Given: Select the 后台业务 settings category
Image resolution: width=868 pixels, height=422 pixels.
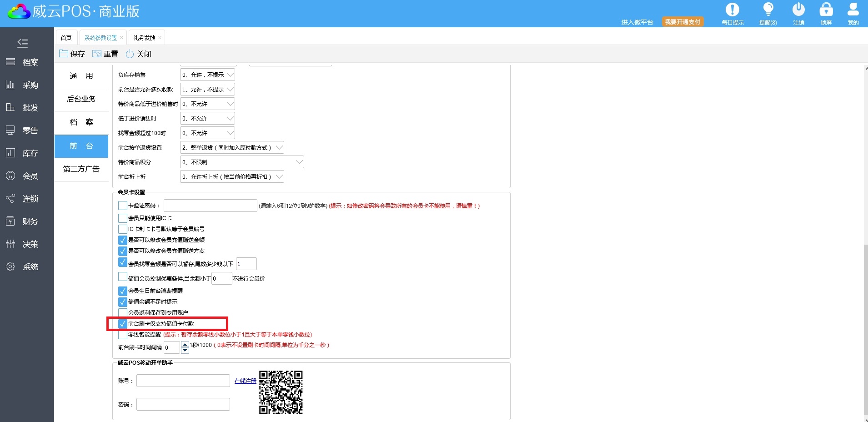Looking at the screenshot, I should (81, 99).
